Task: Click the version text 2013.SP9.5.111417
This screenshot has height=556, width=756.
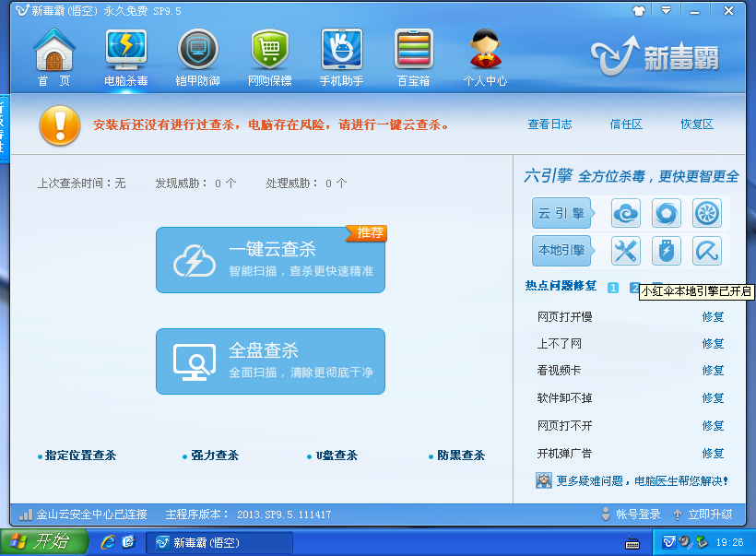Action: click(284, 515)
